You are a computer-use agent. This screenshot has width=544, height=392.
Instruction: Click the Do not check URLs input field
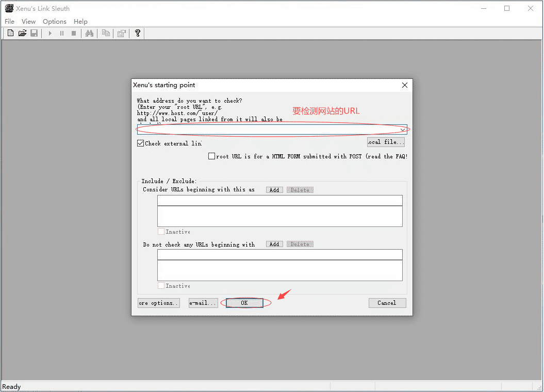point(279,254)
